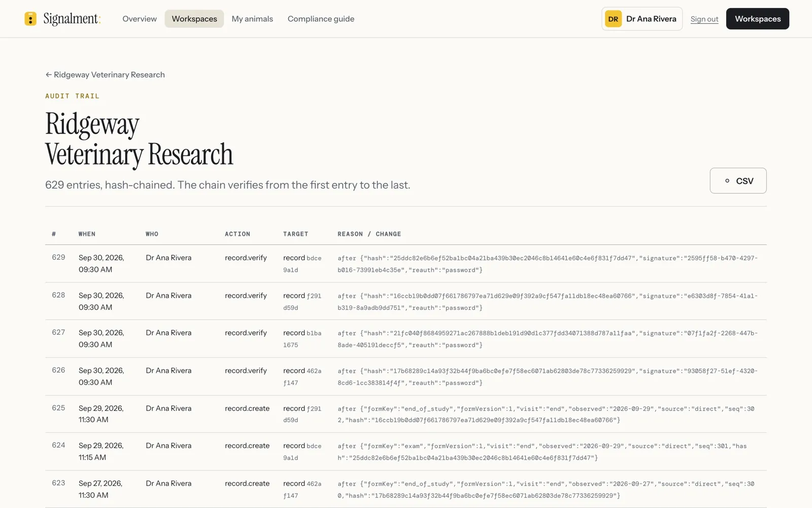Go to My animals
812x508 pixels.
click(252, 19)
